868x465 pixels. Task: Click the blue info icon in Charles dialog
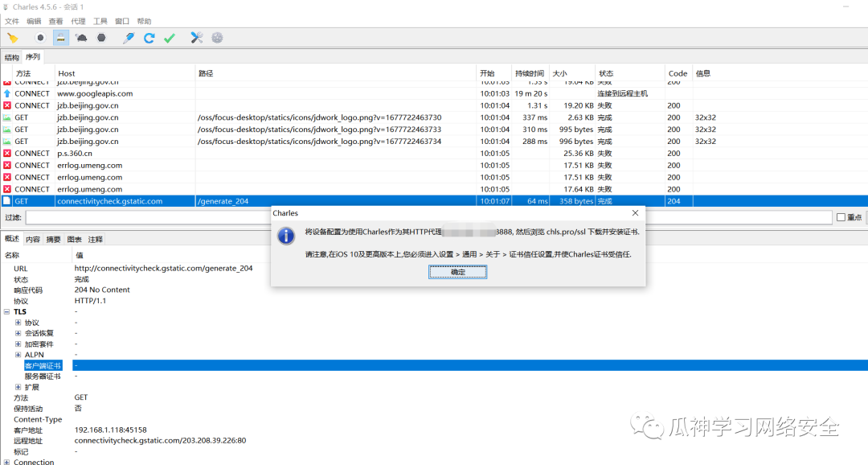[x=285, y=236]
